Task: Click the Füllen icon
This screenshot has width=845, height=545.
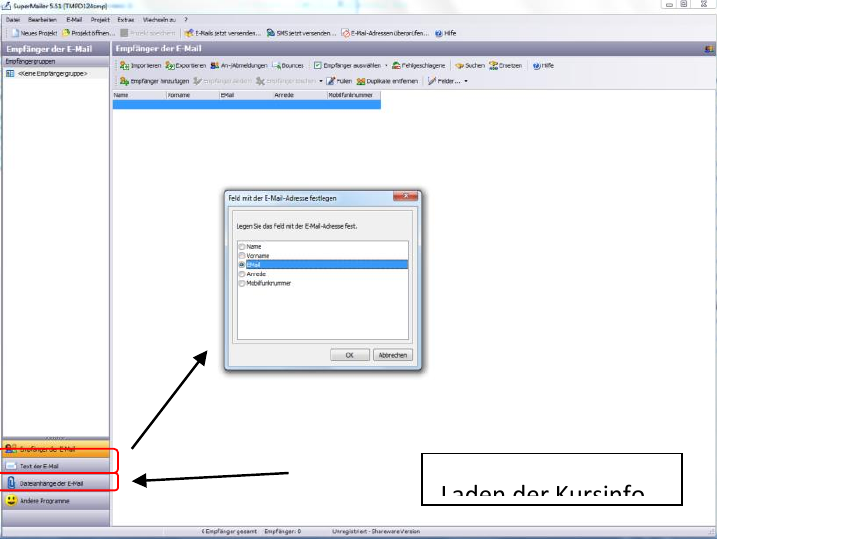Action: click(331, 81)
